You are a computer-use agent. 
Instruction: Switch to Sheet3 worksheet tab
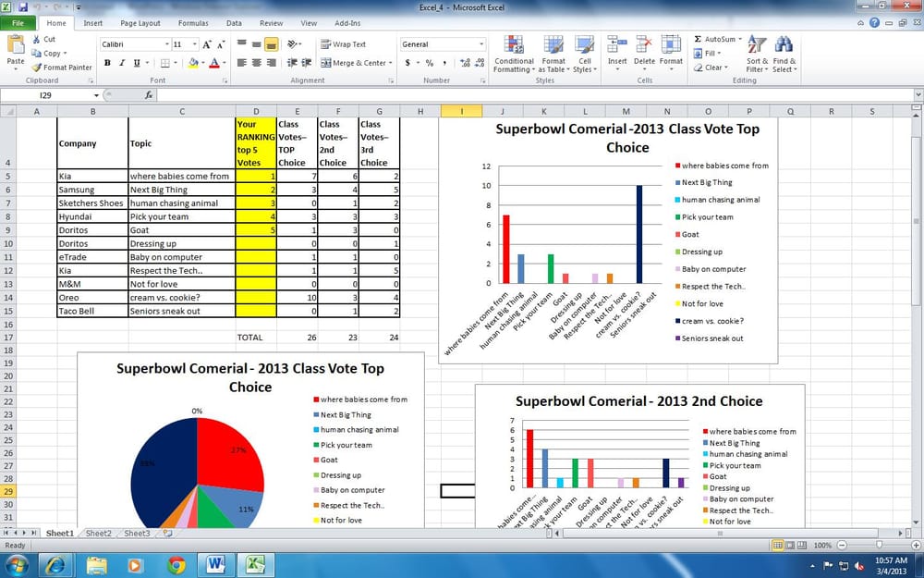137,534
